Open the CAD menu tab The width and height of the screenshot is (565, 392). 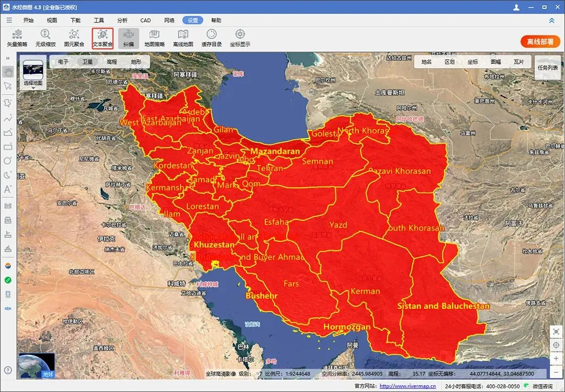tap(145, 20)
